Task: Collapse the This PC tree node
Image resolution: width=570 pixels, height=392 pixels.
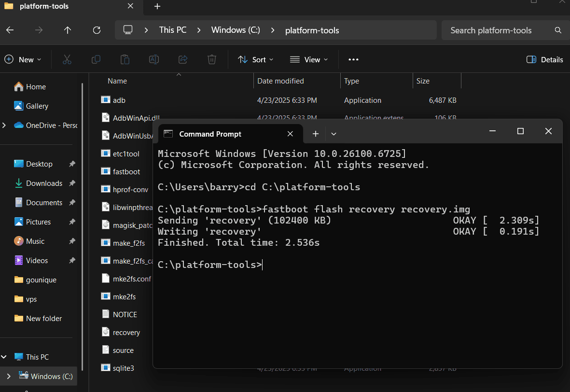Action: pos(4,357)
